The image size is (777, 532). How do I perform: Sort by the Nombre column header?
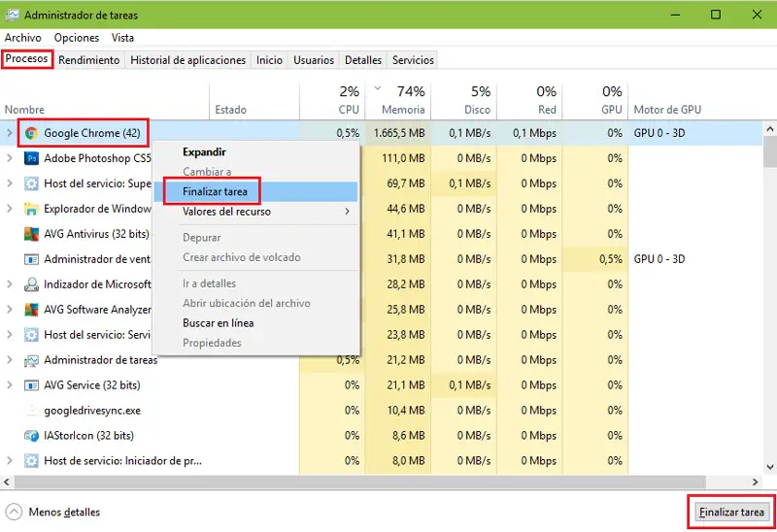click(105, 101)
